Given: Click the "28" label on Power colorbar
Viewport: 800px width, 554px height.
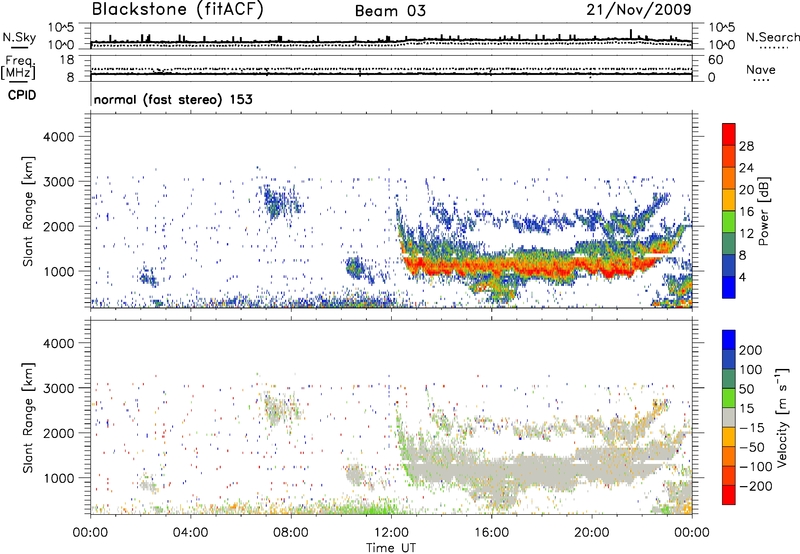Looking at the screenshot, I should point(746,146).
